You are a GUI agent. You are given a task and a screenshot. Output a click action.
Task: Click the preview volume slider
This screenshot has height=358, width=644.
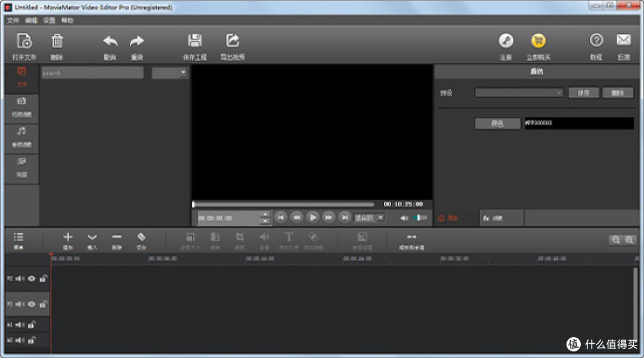tap(420, 218)
